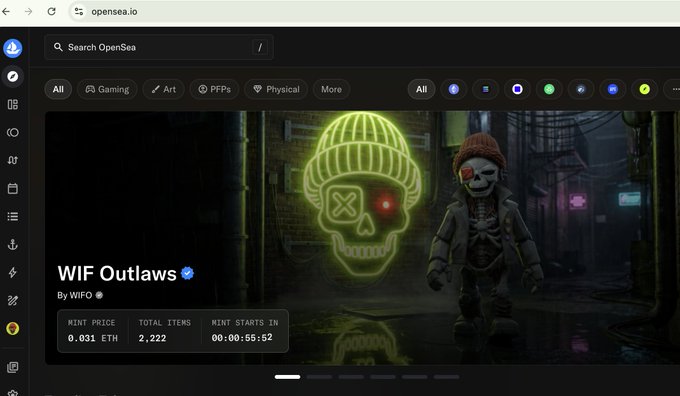
Task: Open the WIF Outlaws collection title
Action: 117,274
